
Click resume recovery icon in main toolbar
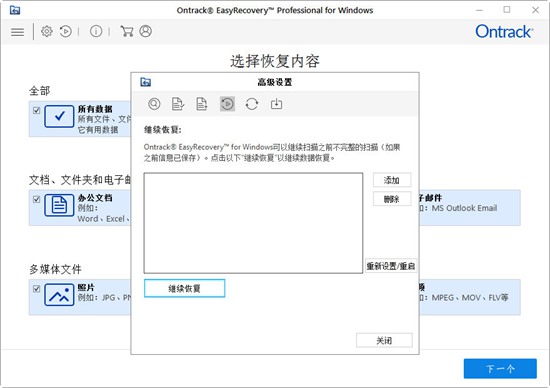(66, 32)
